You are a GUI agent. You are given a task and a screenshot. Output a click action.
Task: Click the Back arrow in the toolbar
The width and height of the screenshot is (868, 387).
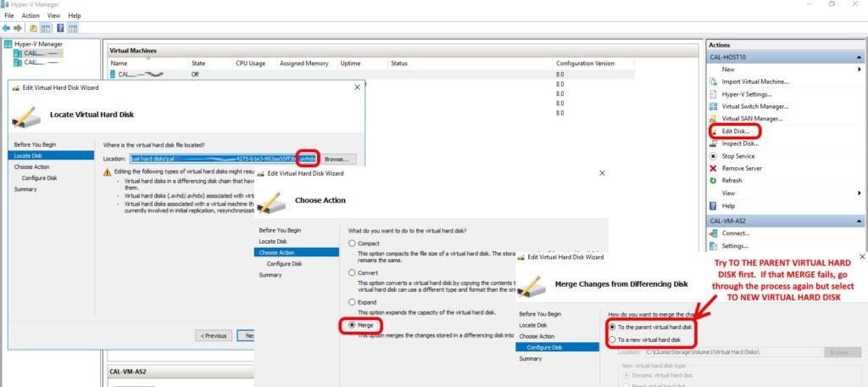click(x=7, y=28)
